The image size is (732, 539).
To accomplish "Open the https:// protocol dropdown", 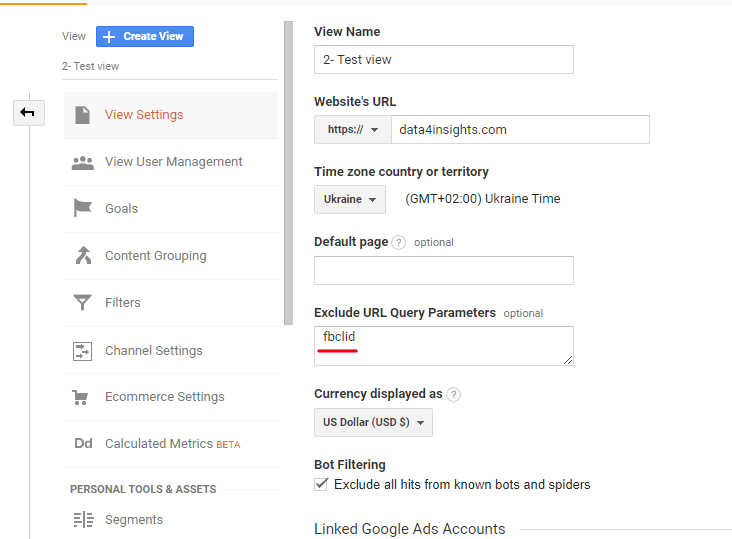I will 352,130.
